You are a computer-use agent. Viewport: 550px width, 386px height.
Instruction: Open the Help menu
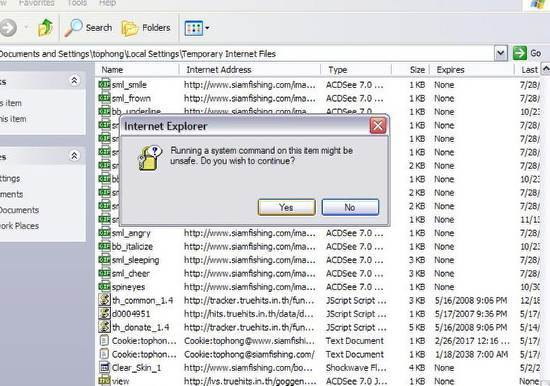[x=107, y=3]
